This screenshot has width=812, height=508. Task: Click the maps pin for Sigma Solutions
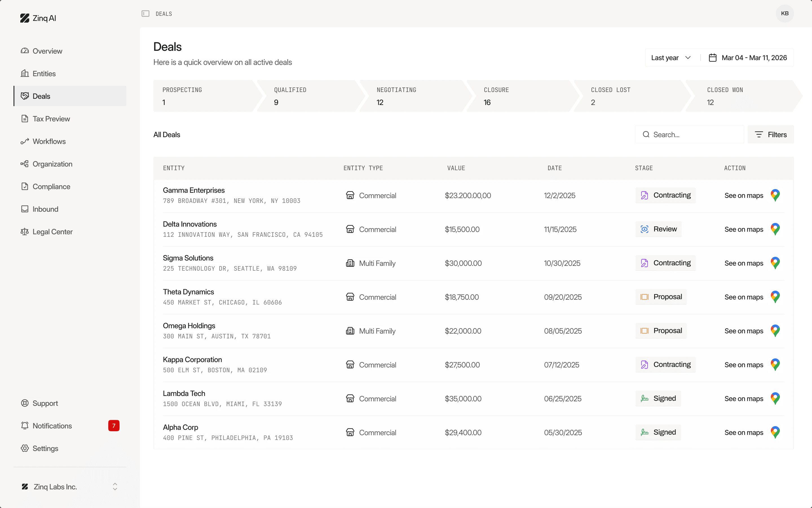click(775, 263)
